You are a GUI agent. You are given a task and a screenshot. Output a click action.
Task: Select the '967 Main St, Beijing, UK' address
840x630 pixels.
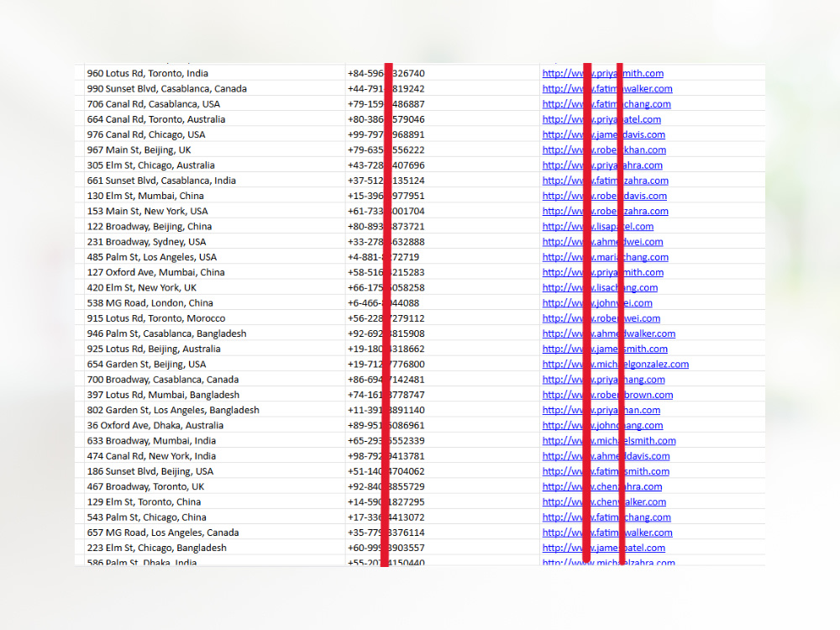tap(139, 150)
